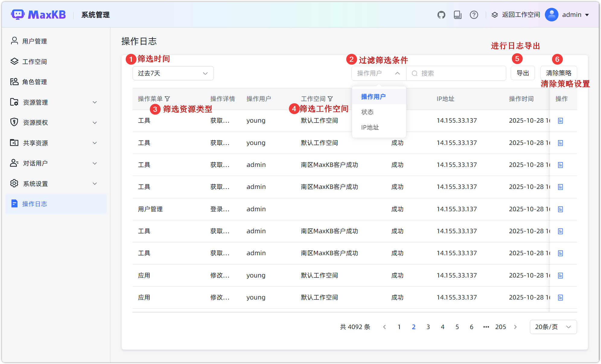Open 用户管理 in the sidebar

click(x=35, y=41)
